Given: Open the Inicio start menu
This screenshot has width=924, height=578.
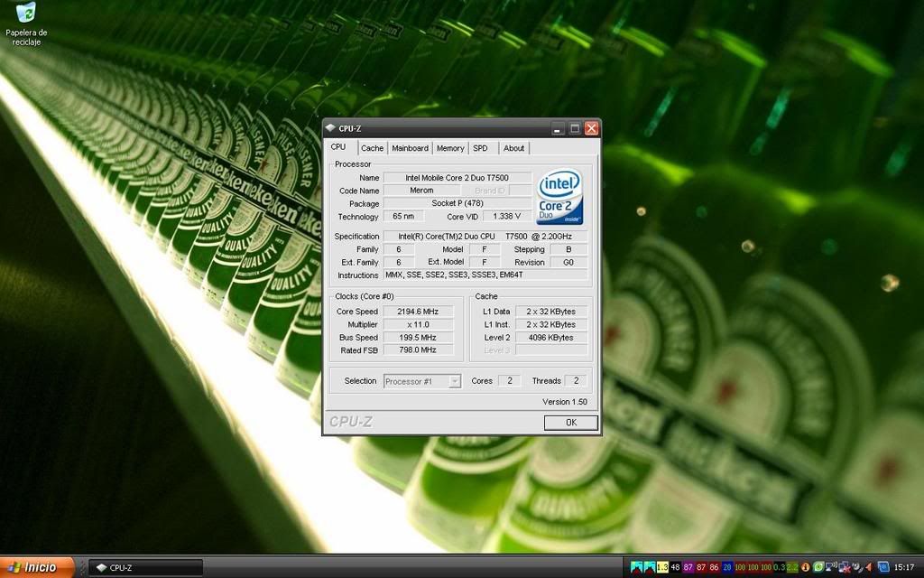Looking at the screenshot, I should 37,567.
